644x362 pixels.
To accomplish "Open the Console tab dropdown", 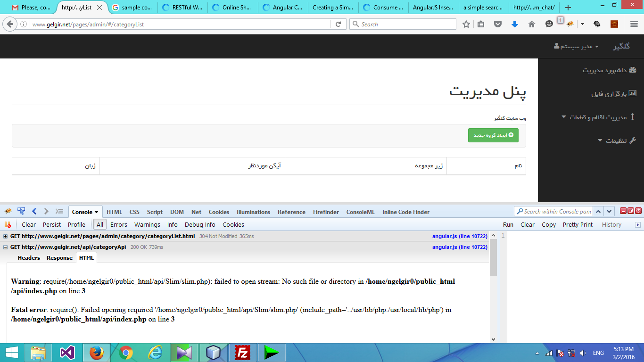I will coord(97,212).
